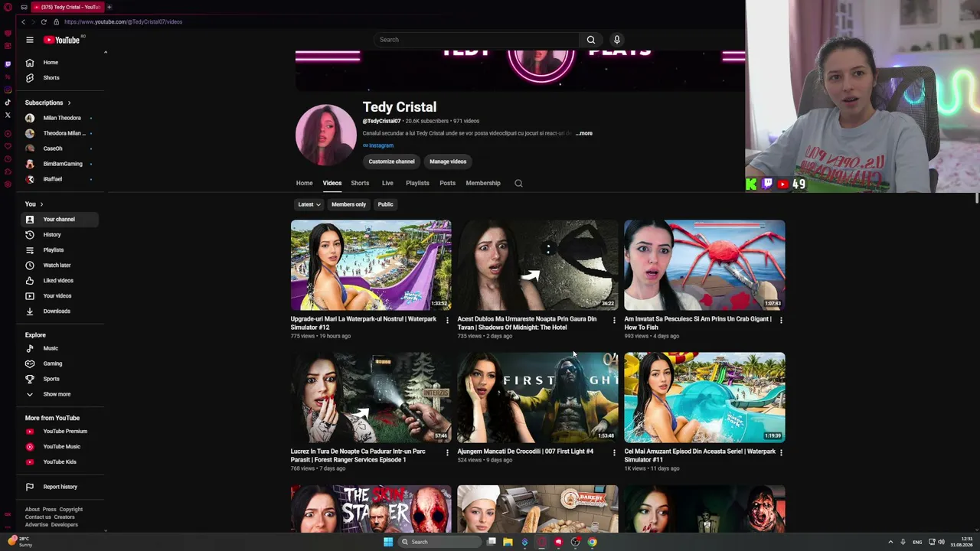980x551 pixels.
Task: Click the magnifier search button beside search box
Action: [591, 40]
